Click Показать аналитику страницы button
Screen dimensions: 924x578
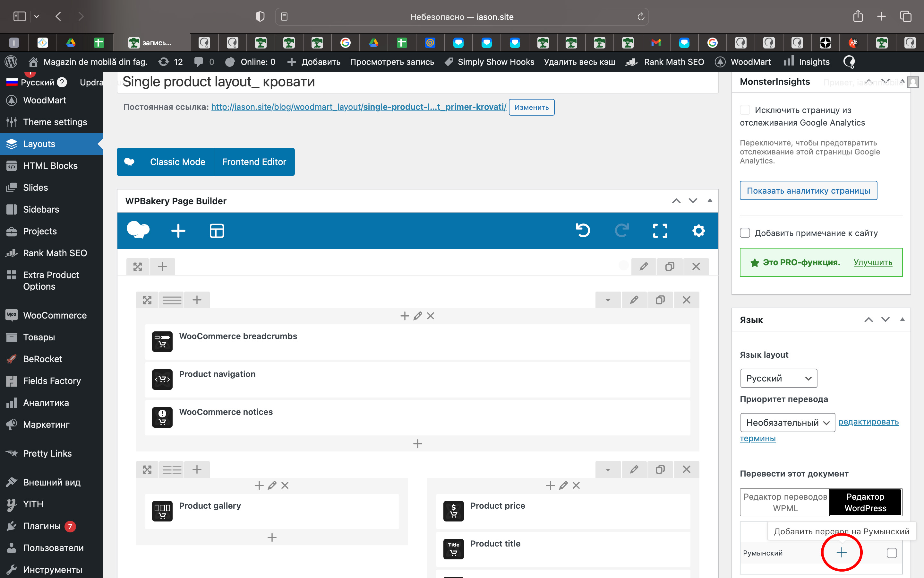click(808, 190)
